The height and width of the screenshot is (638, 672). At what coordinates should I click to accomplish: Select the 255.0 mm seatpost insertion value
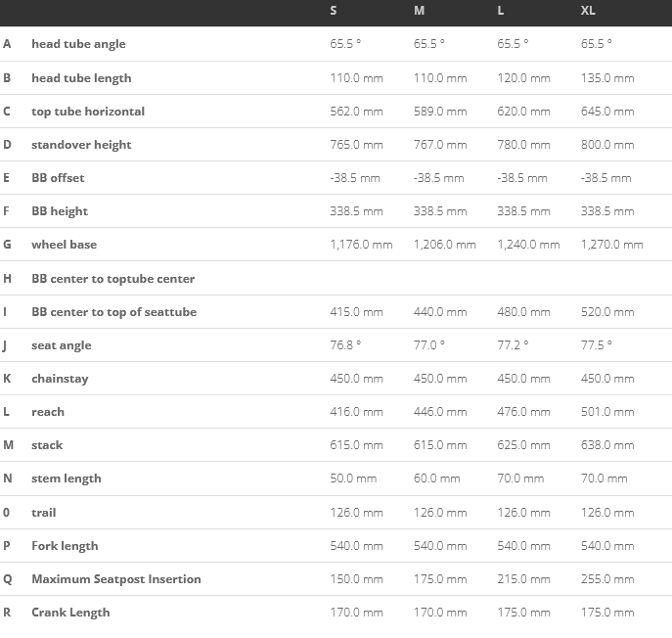coord(607,579)
